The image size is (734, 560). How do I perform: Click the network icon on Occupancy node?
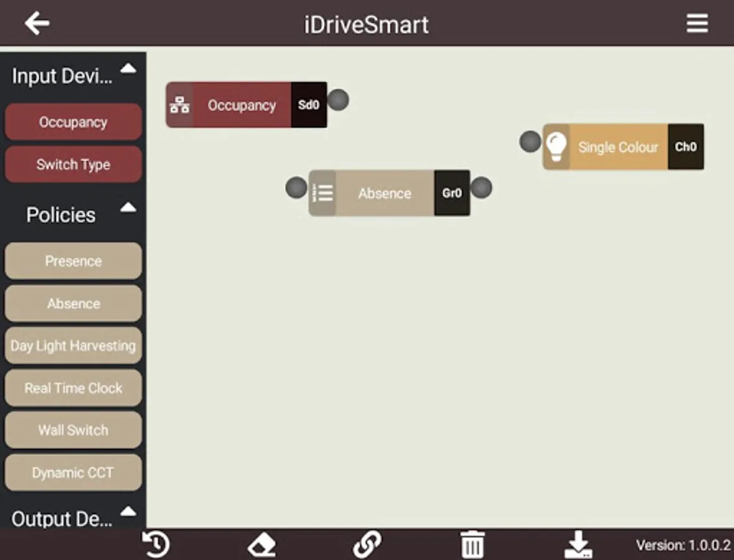[180, 105]
